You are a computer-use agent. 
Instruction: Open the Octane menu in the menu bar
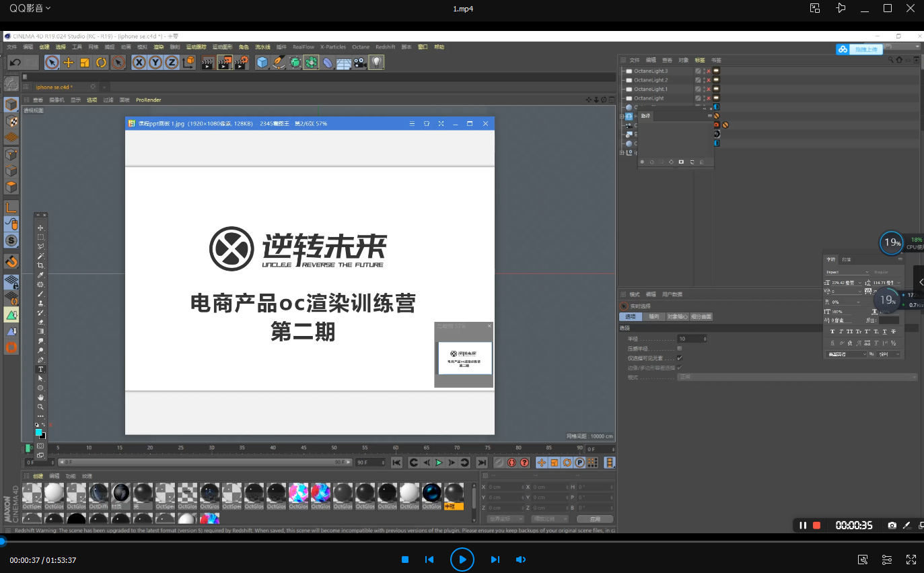click(x=361, y=47)
